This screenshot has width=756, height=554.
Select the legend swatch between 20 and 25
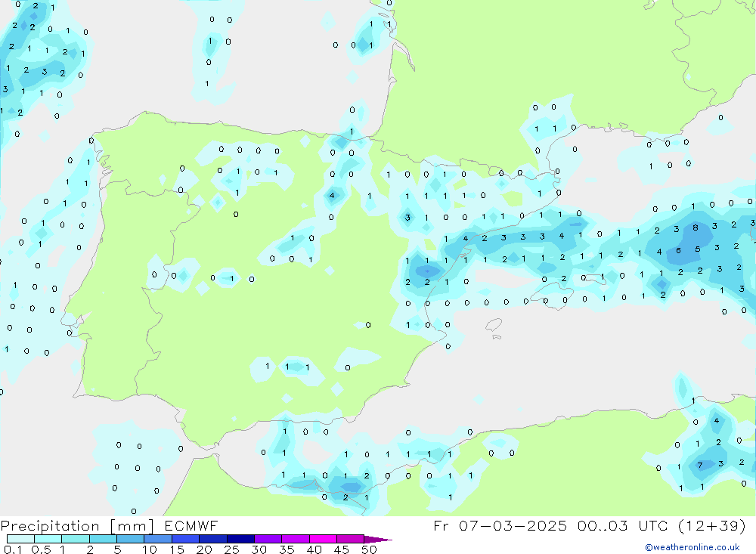pyautogui.click(x=212, y=539)
